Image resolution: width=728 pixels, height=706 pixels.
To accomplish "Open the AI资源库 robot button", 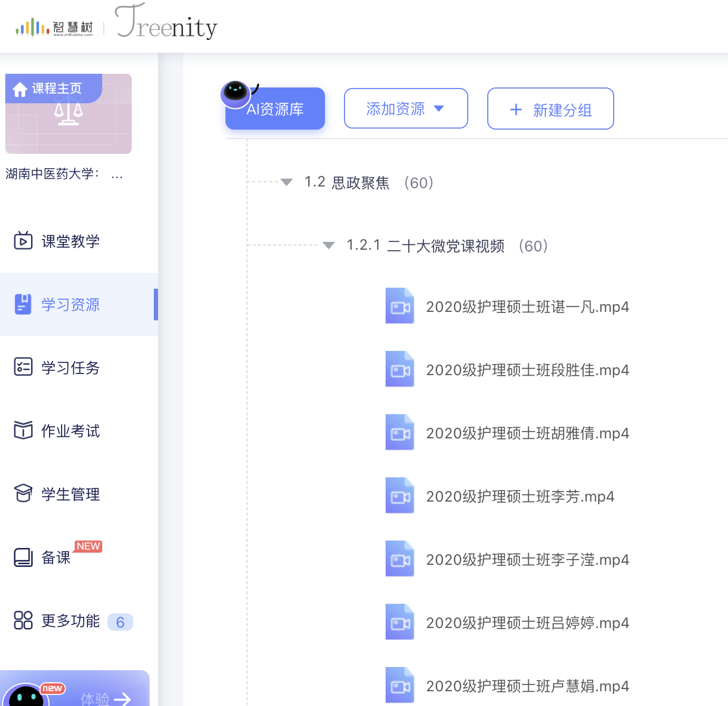I will (x=275, y=108).
